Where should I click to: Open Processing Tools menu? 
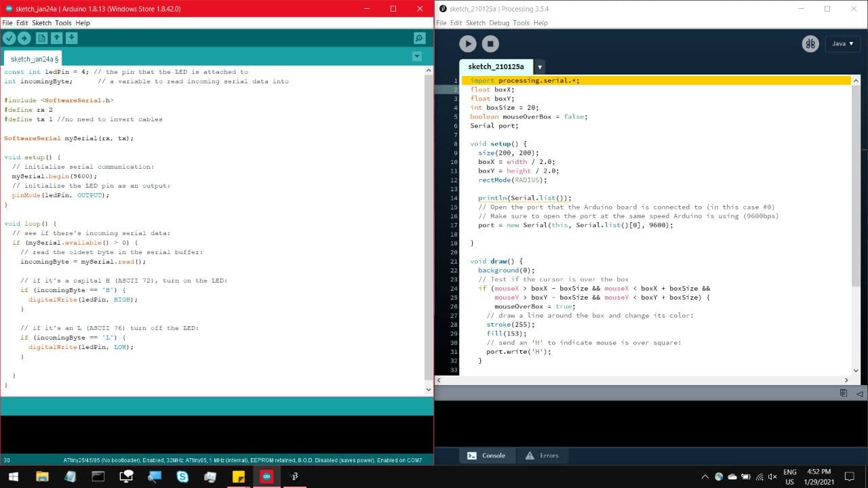tap(521, 23)
